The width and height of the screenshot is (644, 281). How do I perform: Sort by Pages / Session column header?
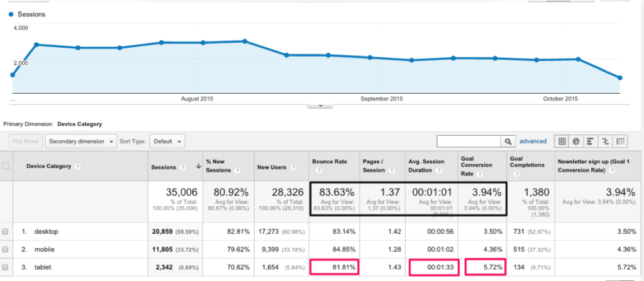pyautogui.click(x=373, y=165)
